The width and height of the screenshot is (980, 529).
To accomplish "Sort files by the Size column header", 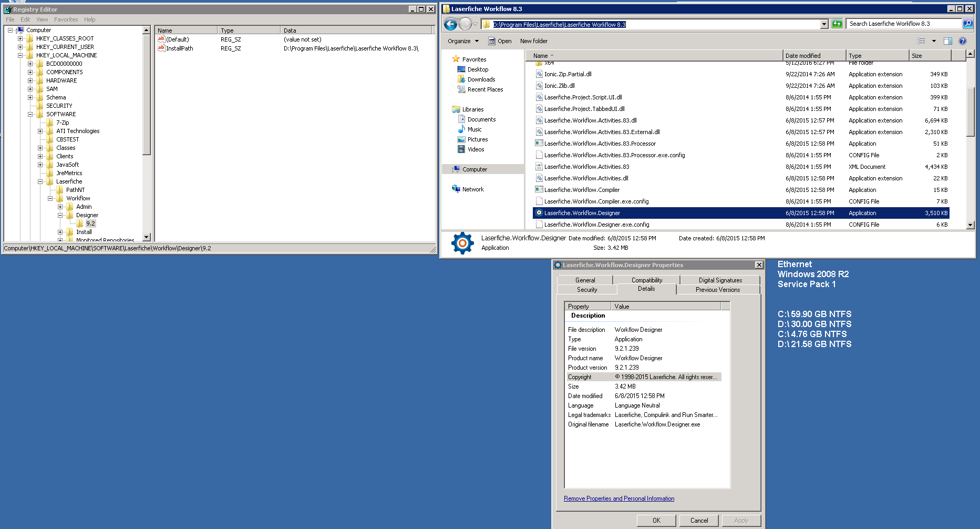I will (x=930, y=55).
